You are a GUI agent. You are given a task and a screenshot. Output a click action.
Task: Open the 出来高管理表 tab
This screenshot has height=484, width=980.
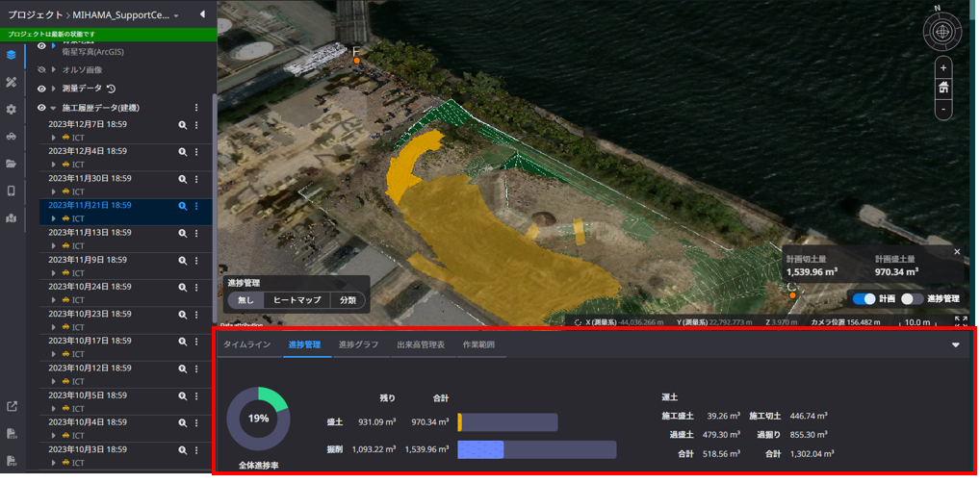click(x=421, y=344)
